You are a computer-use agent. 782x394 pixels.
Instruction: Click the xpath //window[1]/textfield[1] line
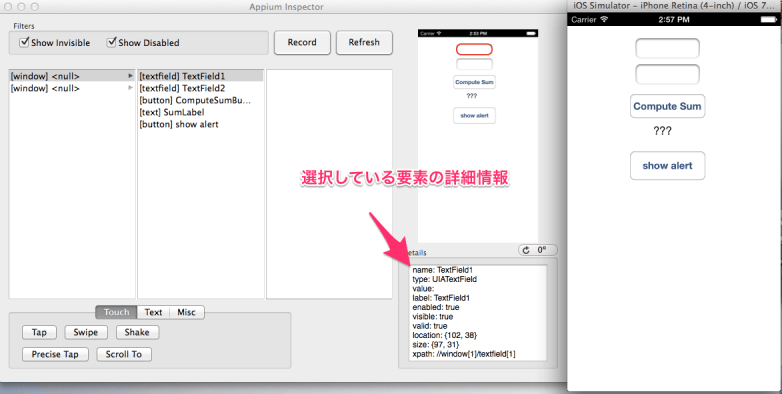click(x=464, y=354)
